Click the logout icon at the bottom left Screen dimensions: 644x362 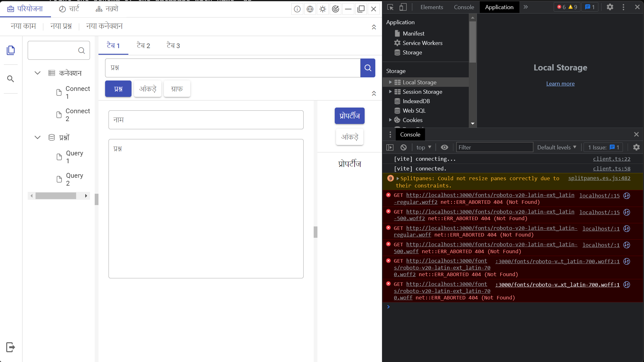coord(10,347)
